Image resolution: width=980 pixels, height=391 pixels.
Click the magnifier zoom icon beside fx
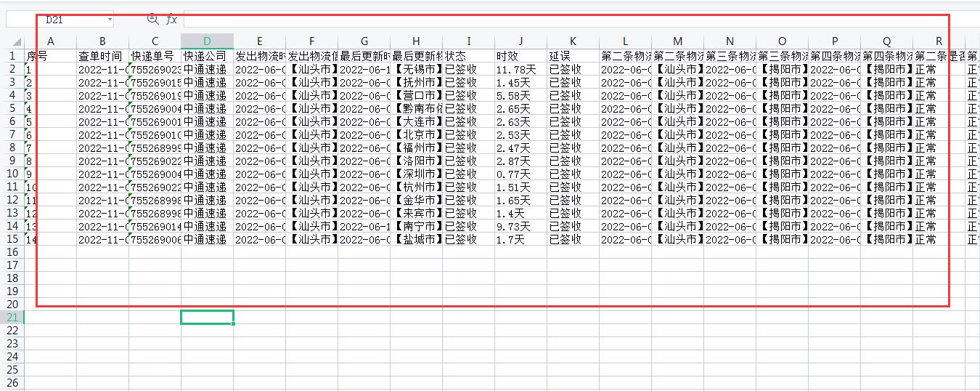(152, 19)
